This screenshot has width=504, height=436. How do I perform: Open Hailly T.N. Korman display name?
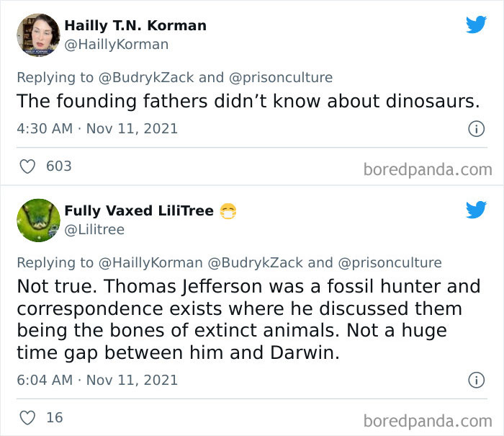pos(135,25)
